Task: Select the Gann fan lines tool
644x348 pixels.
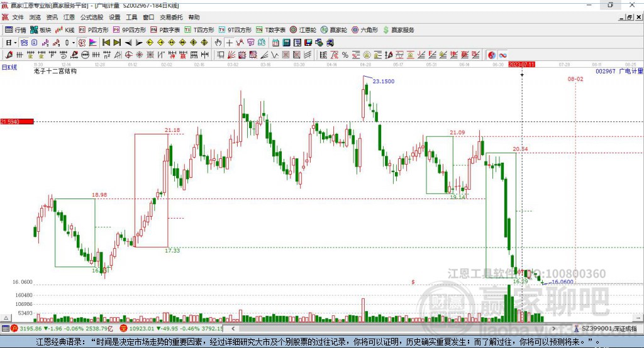Action: (x=231, y=55)
